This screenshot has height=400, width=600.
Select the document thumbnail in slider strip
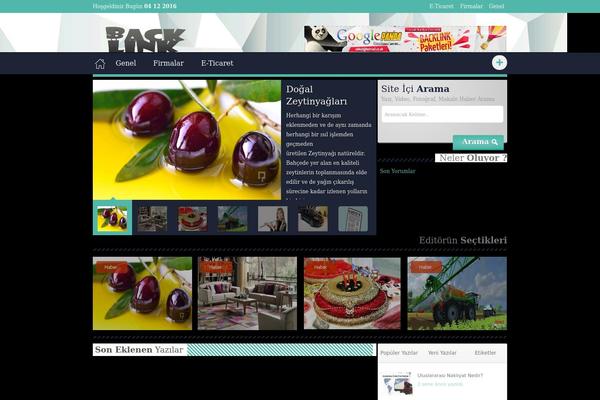(x=353, y=219)
